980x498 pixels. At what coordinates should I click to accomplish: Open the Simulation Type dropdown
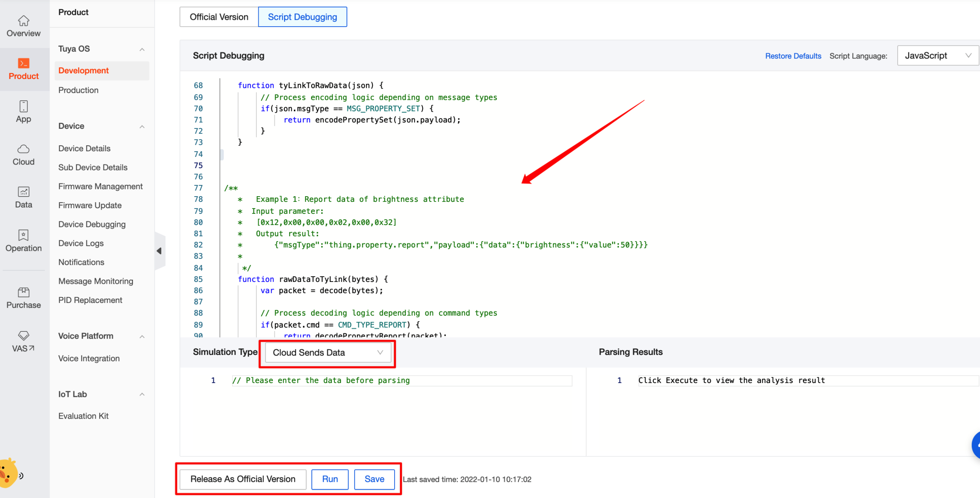tap(327, 352)
